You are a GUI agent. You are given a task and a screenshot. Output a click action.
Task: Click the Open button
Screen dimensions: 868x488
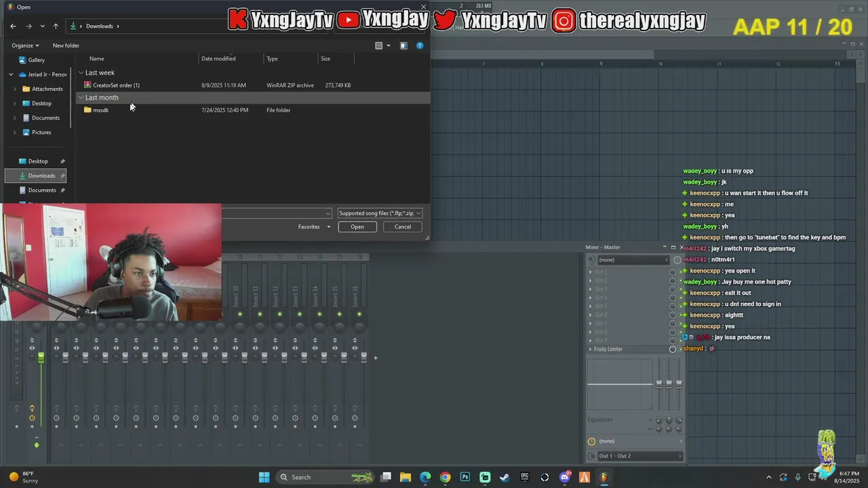click(357, 226)
